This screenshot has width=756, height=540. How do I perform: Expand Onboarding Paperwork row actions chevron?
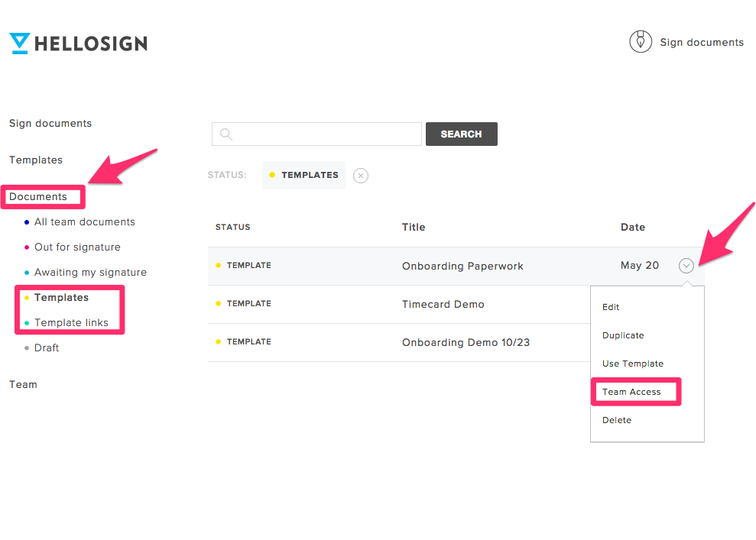coord(686,266)
